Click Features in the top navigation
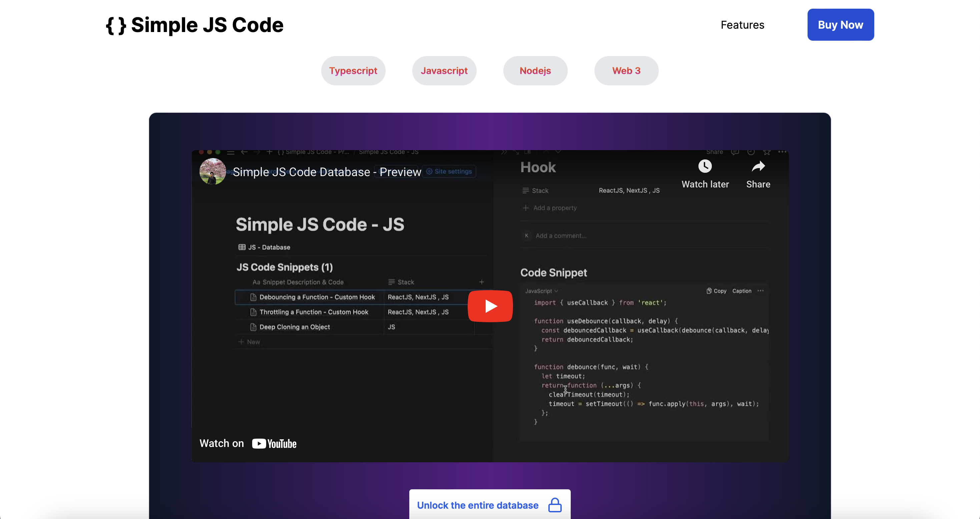Screen dimensions: 980x519 (742, 25)
